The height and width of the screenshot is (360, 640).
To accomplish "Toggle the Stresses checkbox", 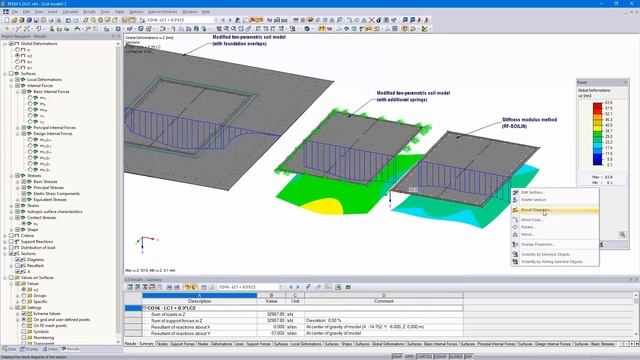I will (x=18, y=176).
